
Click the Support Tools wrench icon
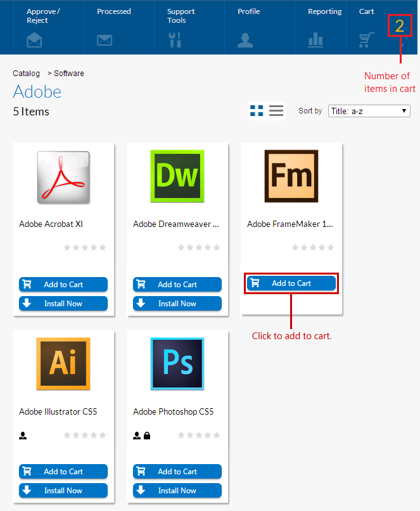coord(175,40)
